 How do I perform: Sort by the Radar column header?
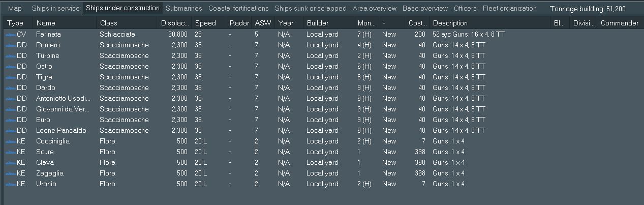[x=239, y=23]
